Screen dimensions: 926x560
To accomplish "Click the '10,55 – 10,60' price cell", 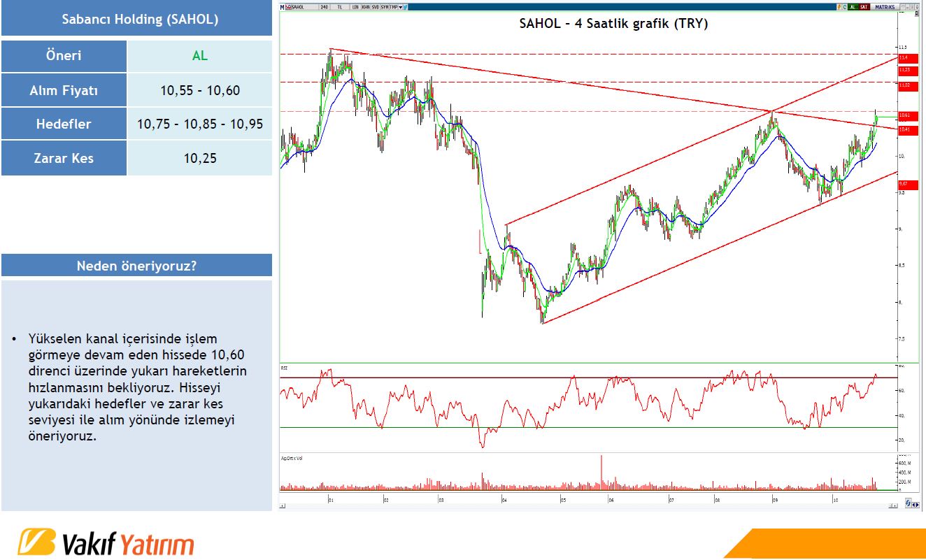I will pyautogui.click(x=199, y=90).
